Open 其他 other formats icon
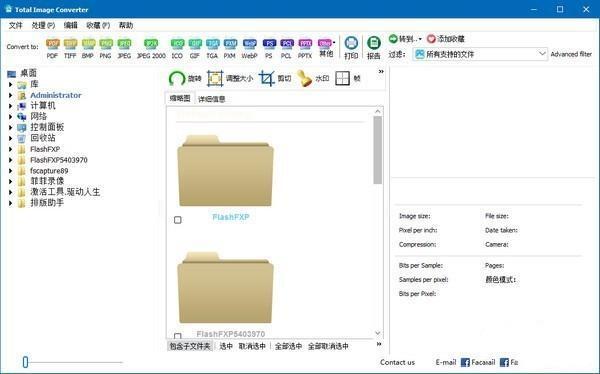Screen dimensions: 600x374 [x=326, y=47]
